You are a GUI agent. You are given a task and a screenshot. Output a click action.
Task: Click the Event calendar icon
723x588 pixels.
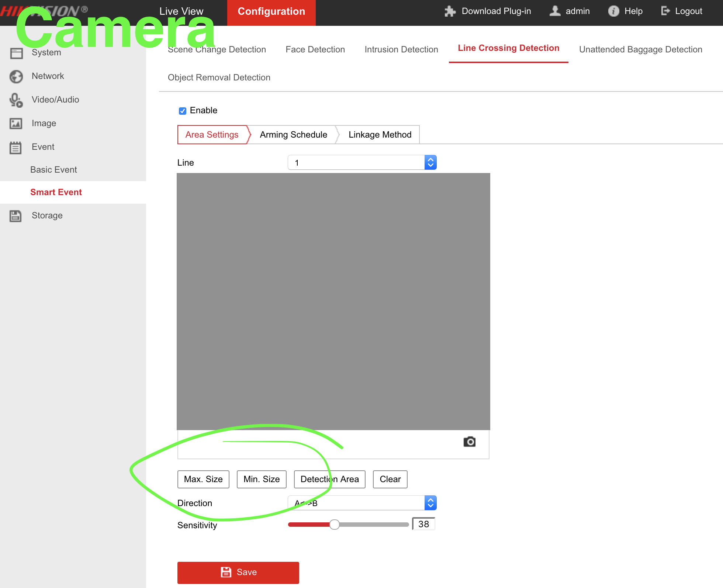pos(16,147)
